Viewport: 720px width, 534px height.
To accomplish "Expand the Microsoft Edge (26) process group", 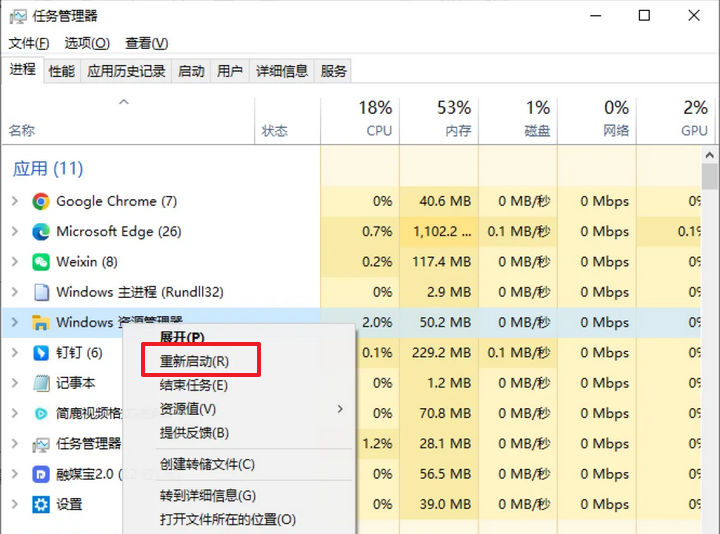I will pos(15,231).
